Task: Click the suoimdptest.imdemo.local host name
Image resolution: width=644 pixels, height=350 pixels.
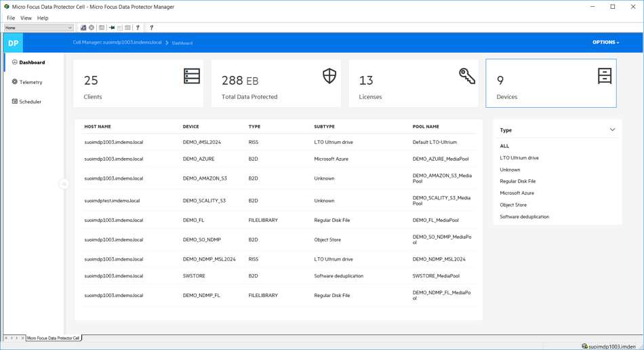Action: click(x=112, y=201)
